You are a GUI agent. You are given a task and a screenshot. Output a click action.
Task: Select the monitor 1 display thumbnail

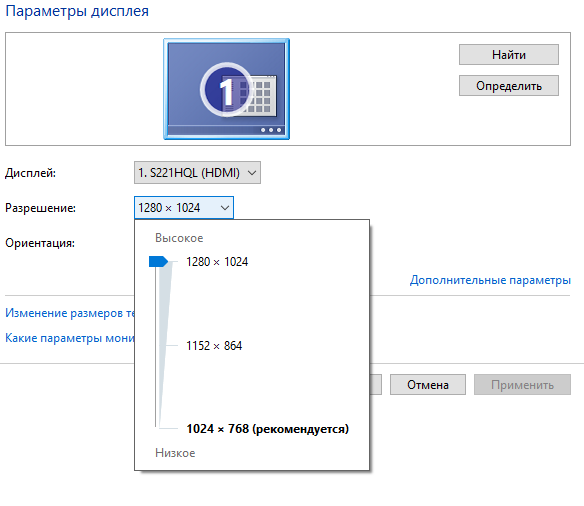(x=226, y=89)
